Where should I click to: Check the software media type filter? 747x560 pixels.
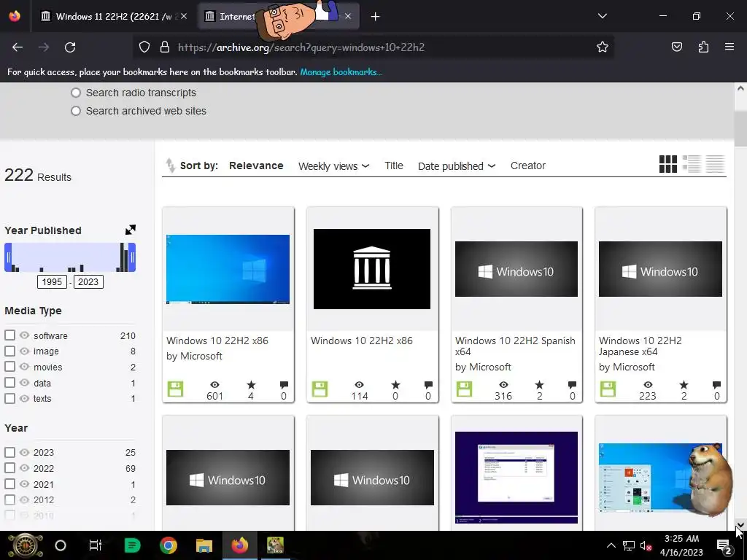click(x=9, y=335)
